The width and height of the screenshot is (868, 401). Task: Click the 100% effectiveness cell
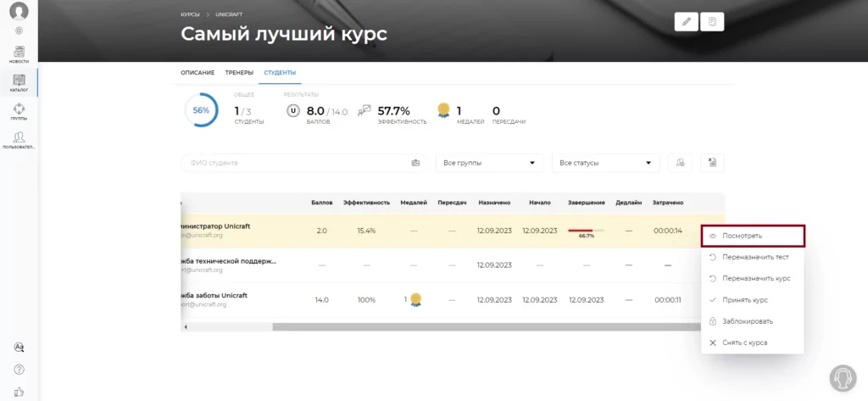366,300
